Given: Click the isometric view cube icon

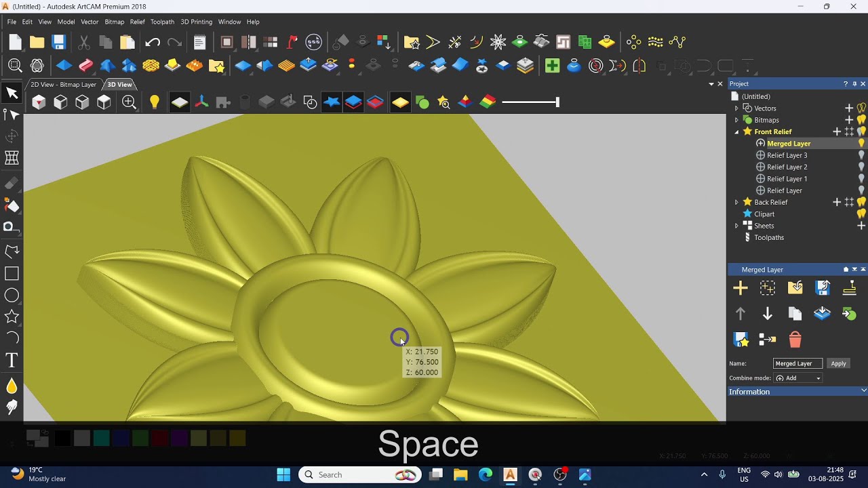Looking at the screenshot, I should tap(39, 102).
